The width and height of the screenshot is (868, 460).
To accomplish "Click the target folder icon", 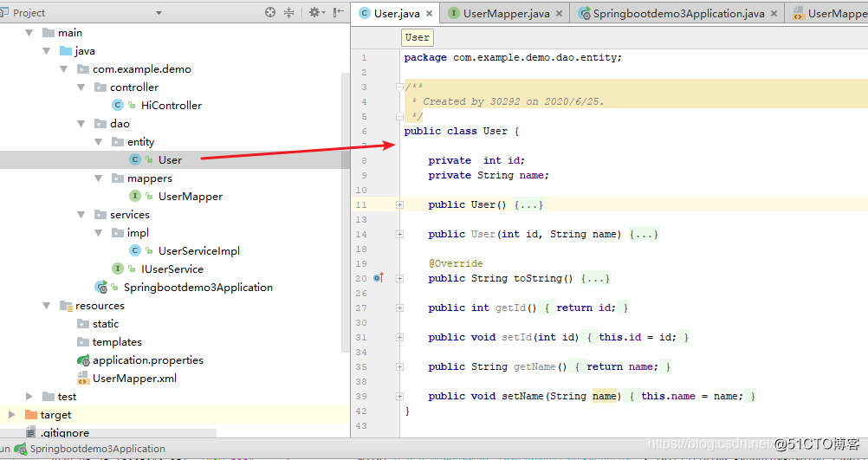I will pyautogui.click(x=31, y=415).
